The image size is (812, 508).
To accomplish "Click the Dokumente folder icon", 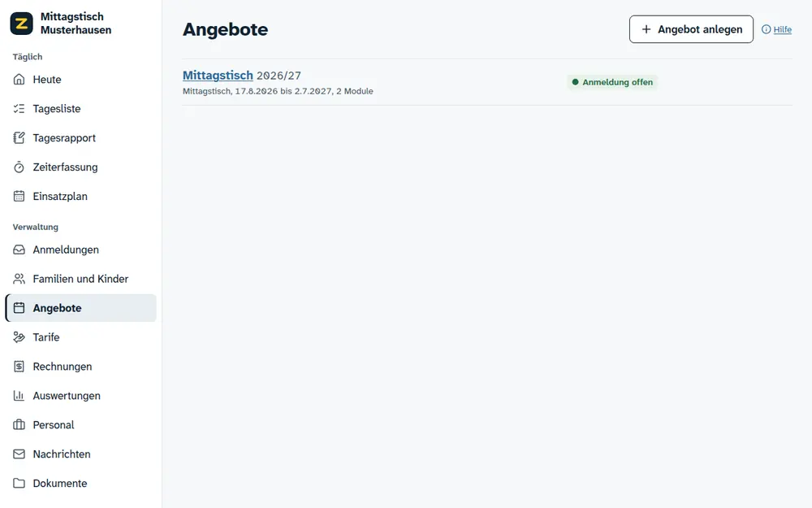I will point(19,483).
